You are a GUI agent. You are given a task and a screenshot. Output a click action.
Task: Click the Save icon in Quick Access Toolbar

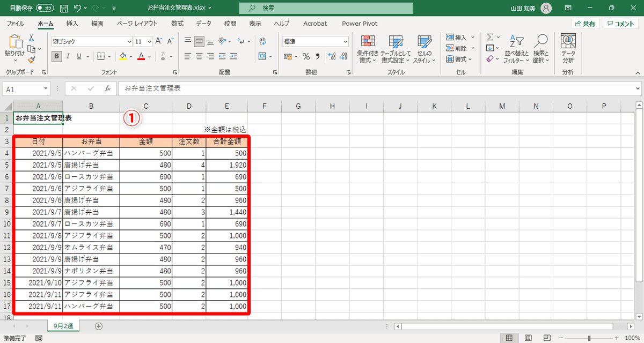63,8
